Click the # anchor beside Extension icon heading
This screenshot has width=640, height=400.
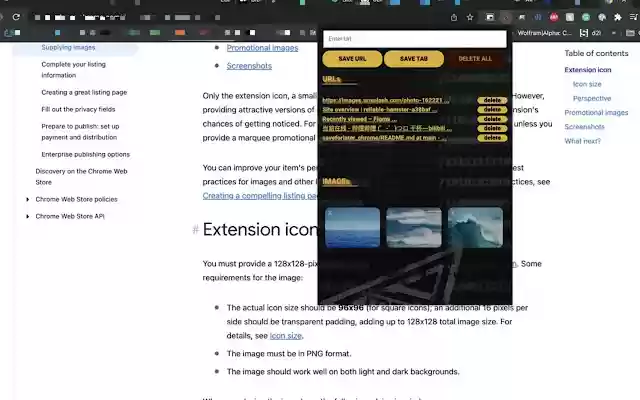[x=195, y=230]
